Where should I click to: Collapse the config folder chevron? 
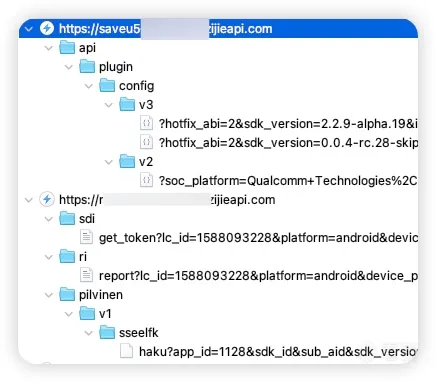[89, 86]
